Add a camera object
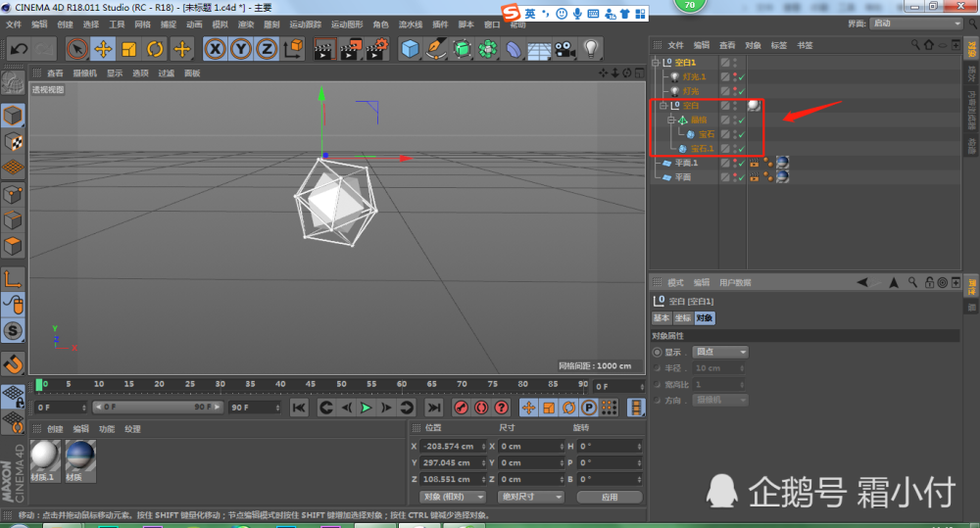Screen dimensions: 980x528 565,49
